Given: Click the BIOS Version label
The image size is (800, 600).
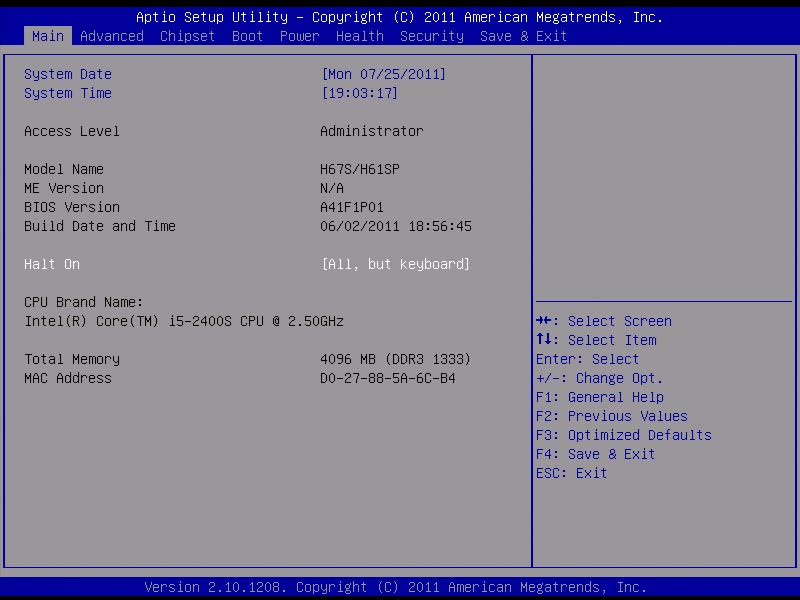Looking at the screenshot, I should point(72,207).
